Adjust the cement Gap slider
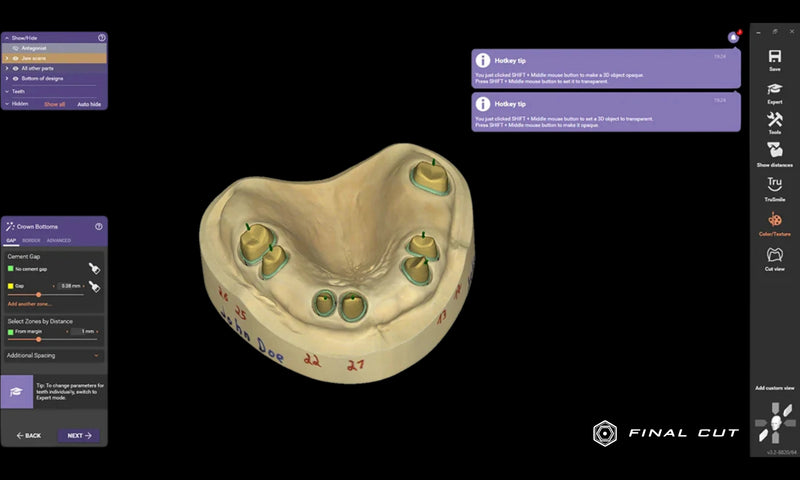Viewport: 800px width, 480px height. tap(39, 294)
